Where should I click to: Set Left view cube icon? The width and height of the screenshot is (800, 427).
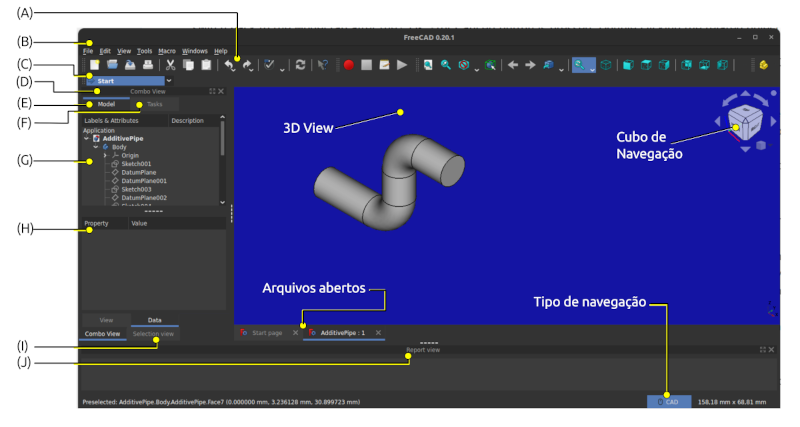[x=722, y=65]
